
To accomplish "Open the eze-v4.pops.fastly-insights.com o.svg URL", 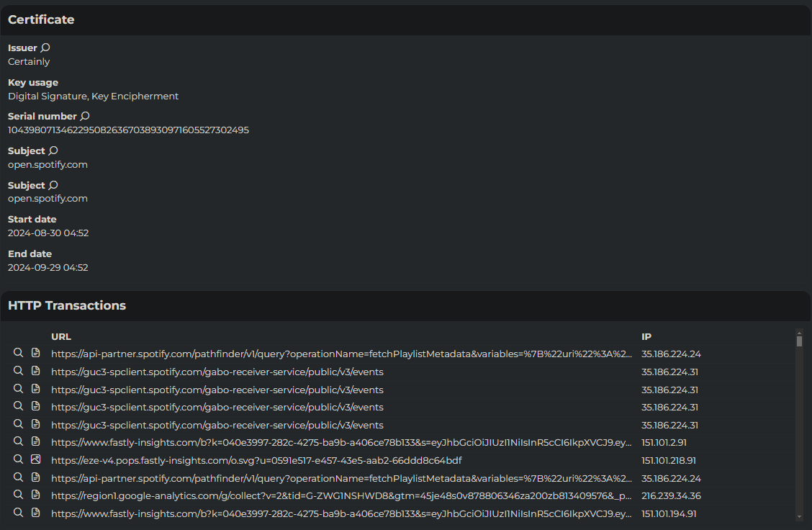I will coord(256,460).
